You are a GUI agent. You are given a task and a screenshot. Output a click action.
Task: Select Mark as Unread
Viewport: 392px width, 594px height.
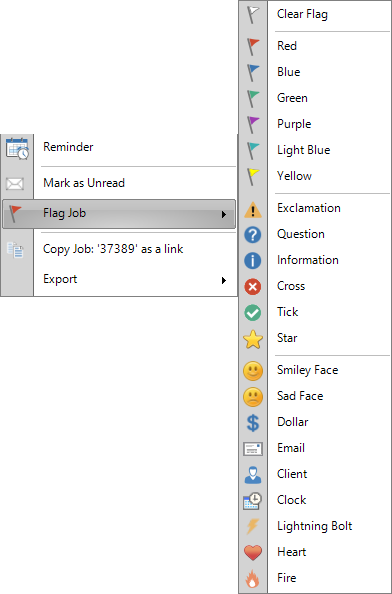pyautogui.click(x=119, y=183)
